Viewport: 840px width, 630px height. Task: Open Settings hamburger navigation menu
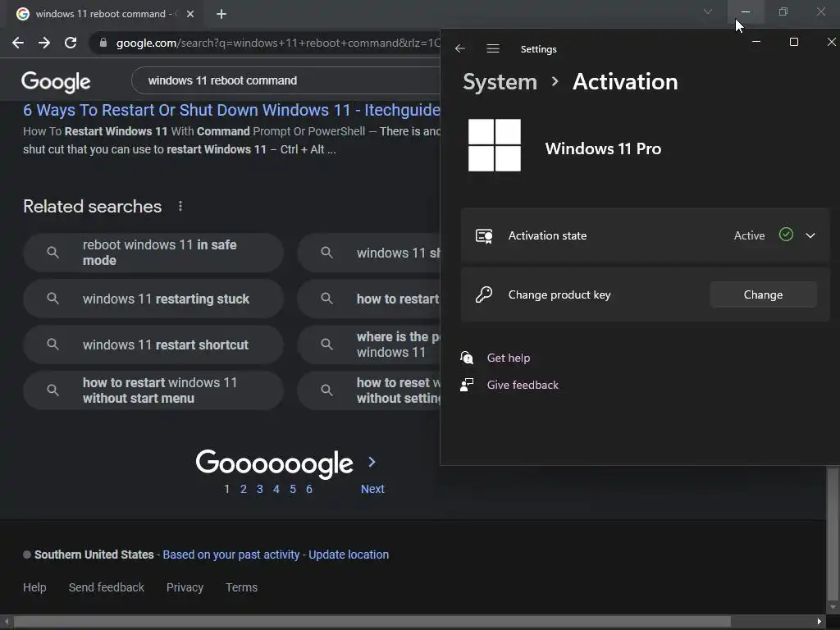(493, 48)
